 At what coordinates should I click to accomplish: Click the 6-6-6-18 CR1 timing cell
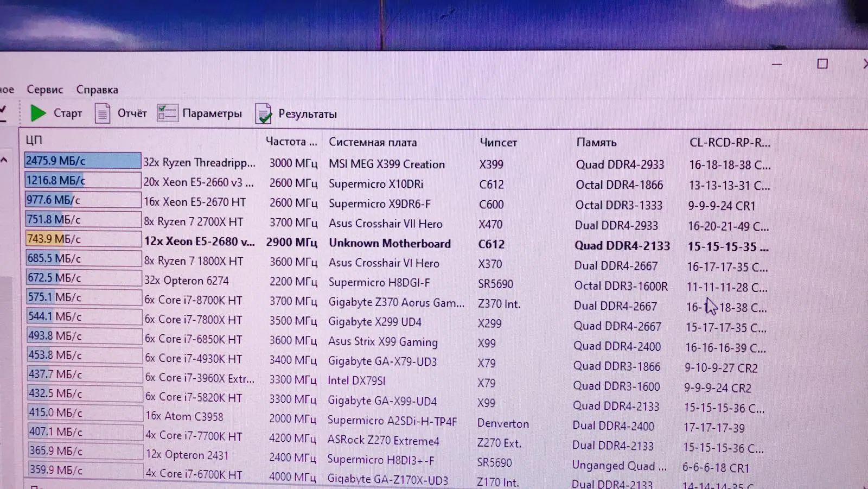[716, 468]
